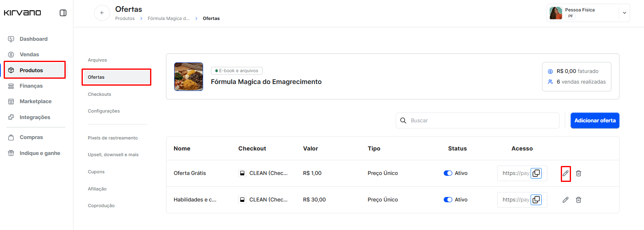Open the Checkouts section tab

(x=100, y=94)
